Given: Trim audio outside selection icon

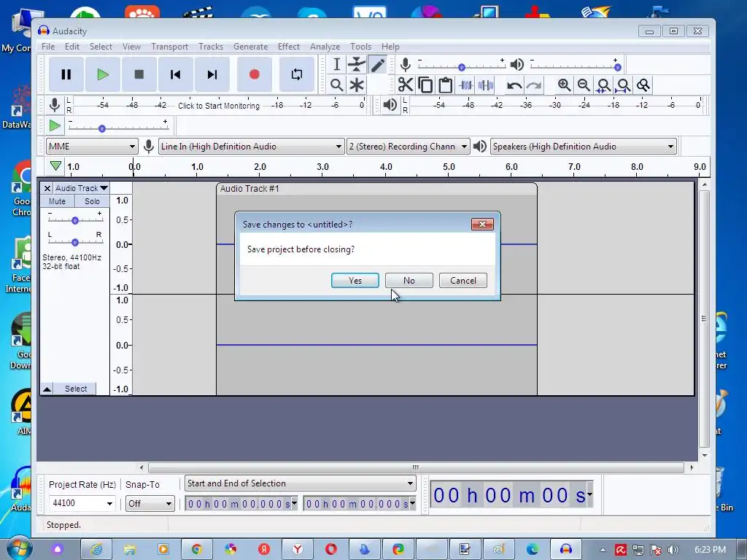Looking at the screenshot, I should click(465, 85).
